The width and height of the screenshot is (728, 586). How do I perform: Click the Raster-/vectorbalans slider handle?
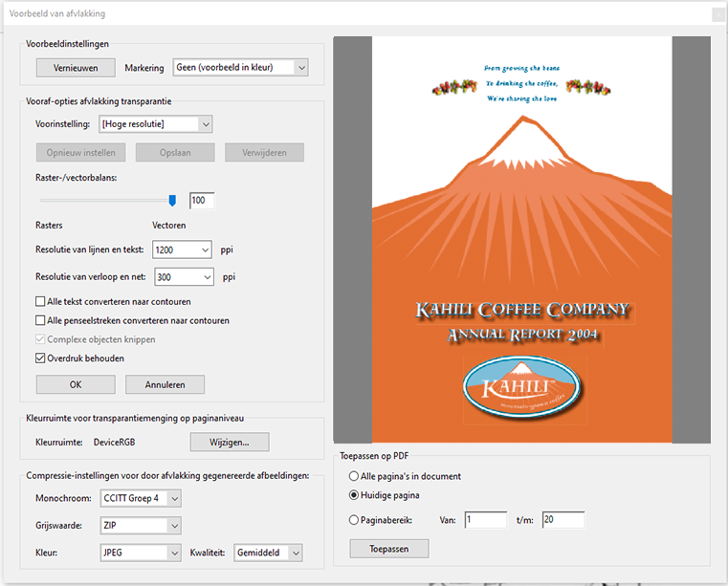[x=172, y=201]
